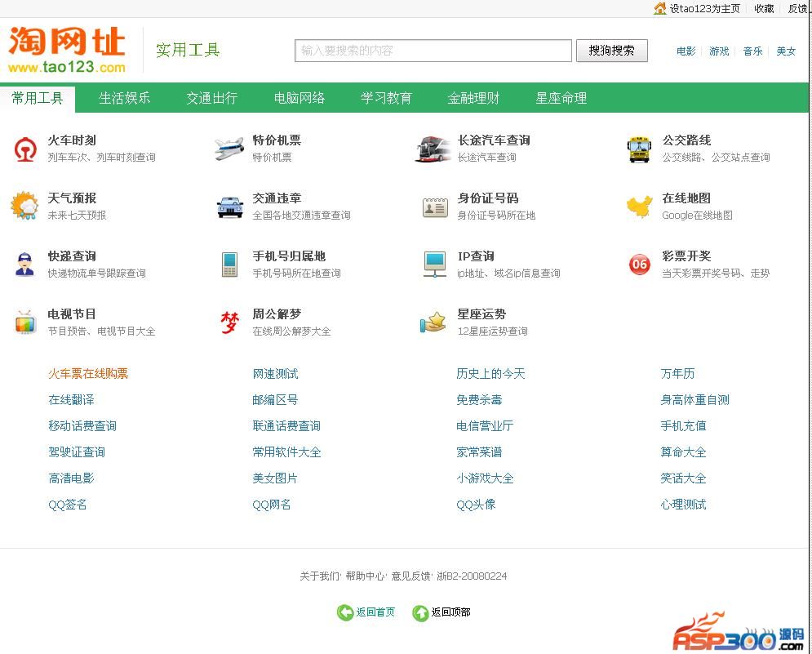Click the China map icon for 在线地图
812x654 pixels.
(x=639, y=207)
